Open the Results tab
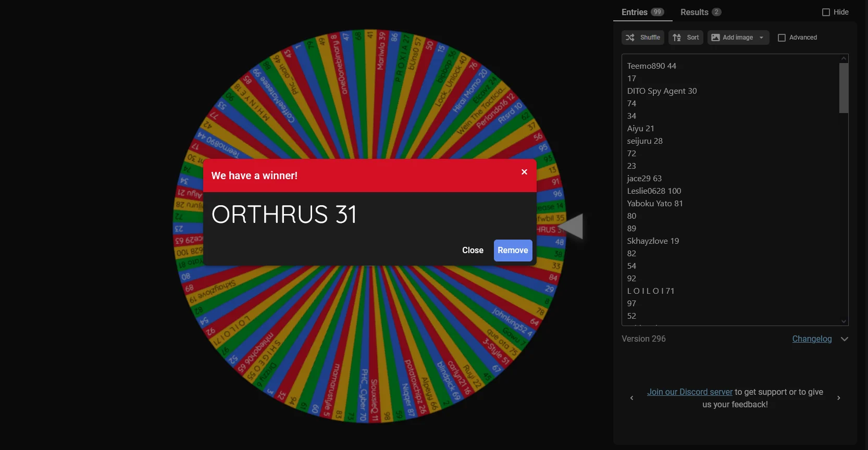The height and width of the screenshot is (450, 868). [701, 12]
